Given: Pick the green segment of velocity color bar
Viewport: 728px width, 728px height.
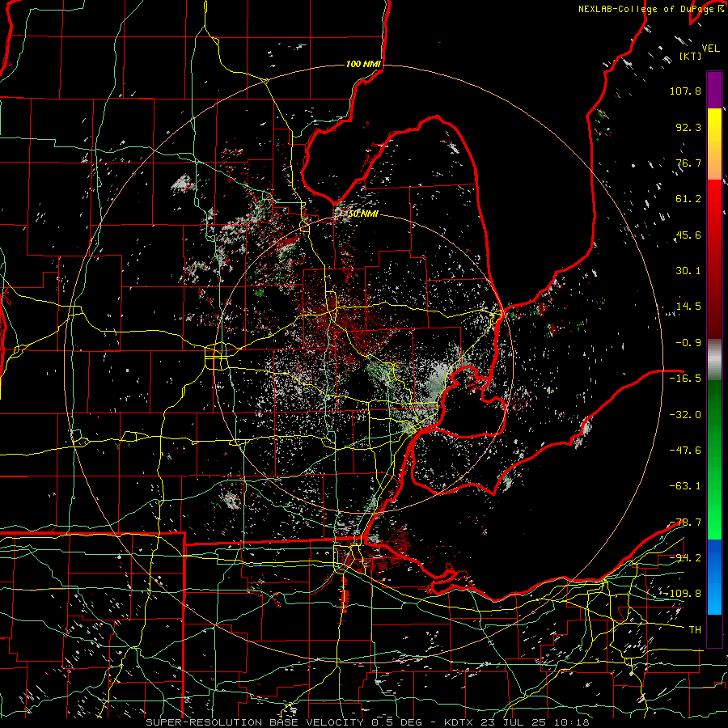Looking at the screenshot, I should click(x=714, y=459).
